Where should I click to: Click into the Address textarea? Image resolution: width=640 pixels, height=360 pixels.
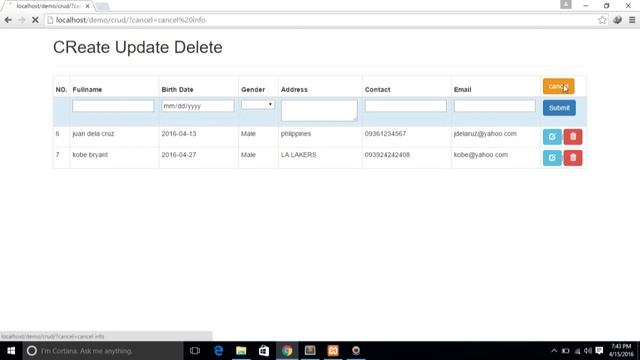[x=319, y=110]
